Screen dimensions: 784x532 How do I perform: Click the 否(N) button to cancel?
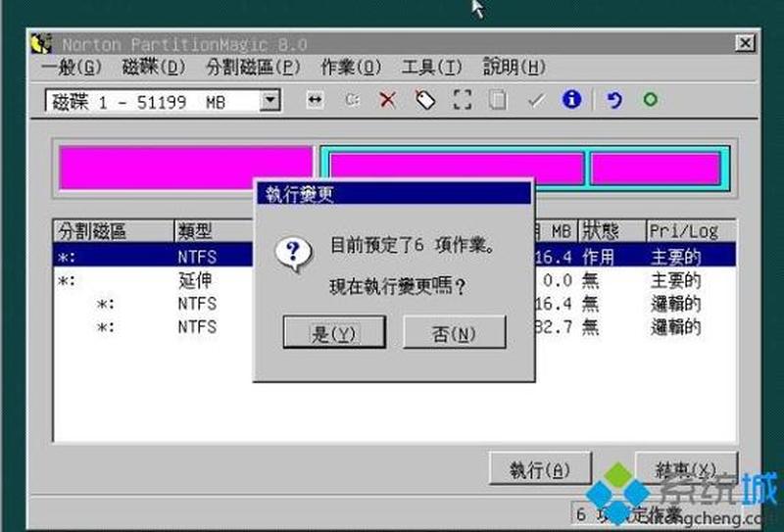[x=454, y=332]
